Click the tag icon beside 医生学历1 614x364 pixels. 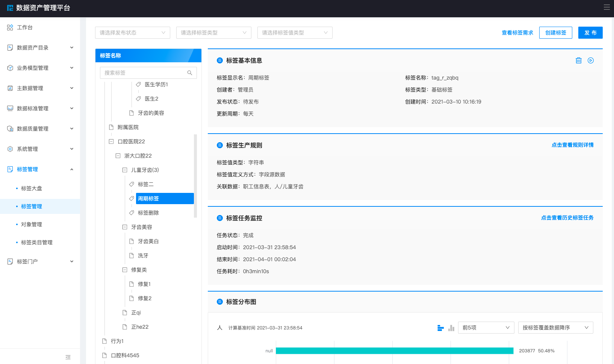(x=138, y=84)
